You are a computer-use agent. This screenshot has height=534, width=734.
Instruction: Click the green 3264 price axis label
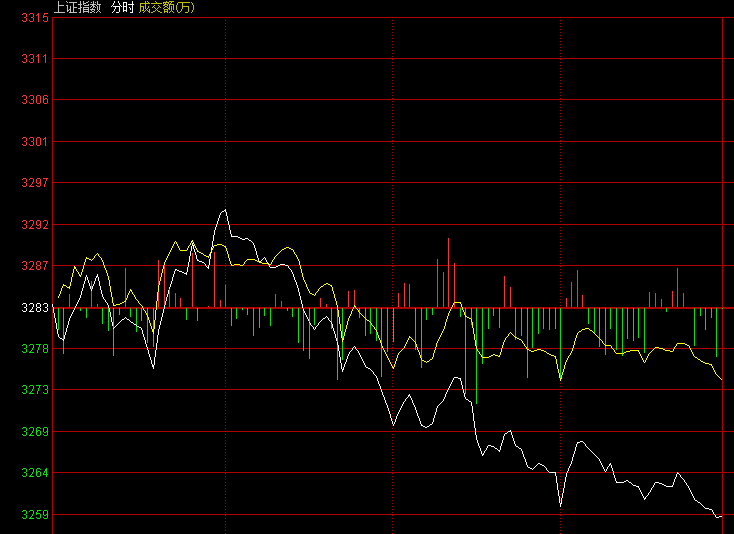click(x=35, y=473)
